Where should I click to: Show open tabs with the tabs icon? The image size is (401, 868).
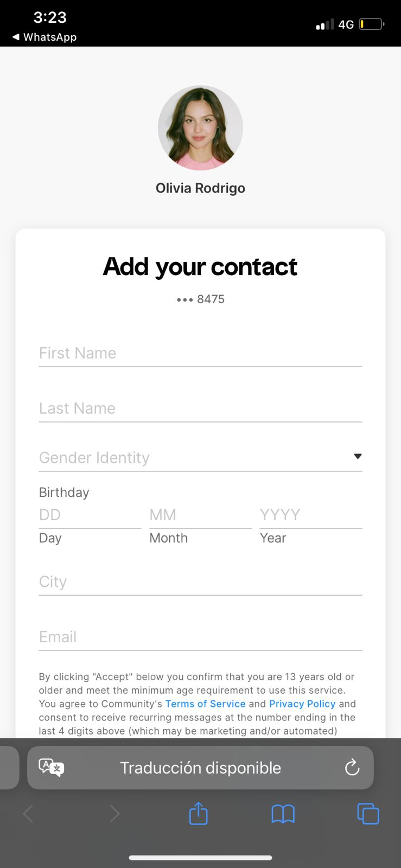coord(368,814)
